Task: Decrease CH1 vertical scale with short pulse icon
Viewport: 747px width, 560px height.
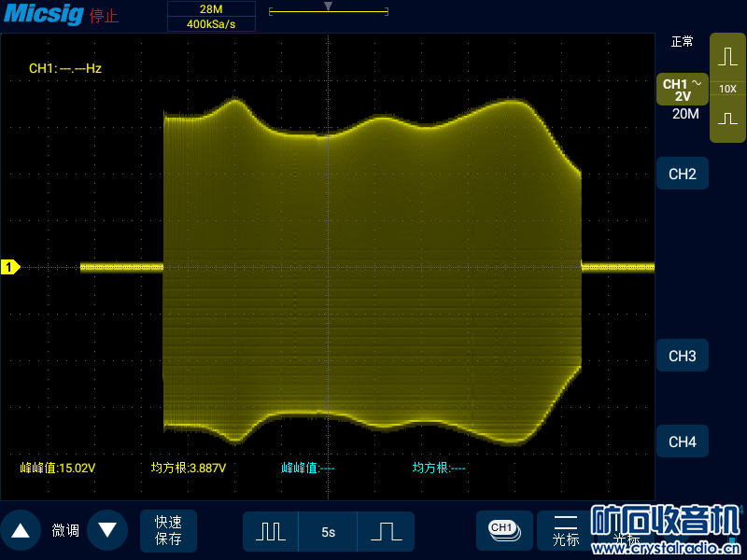Action: pyautogui.click(x=727, y=119)
